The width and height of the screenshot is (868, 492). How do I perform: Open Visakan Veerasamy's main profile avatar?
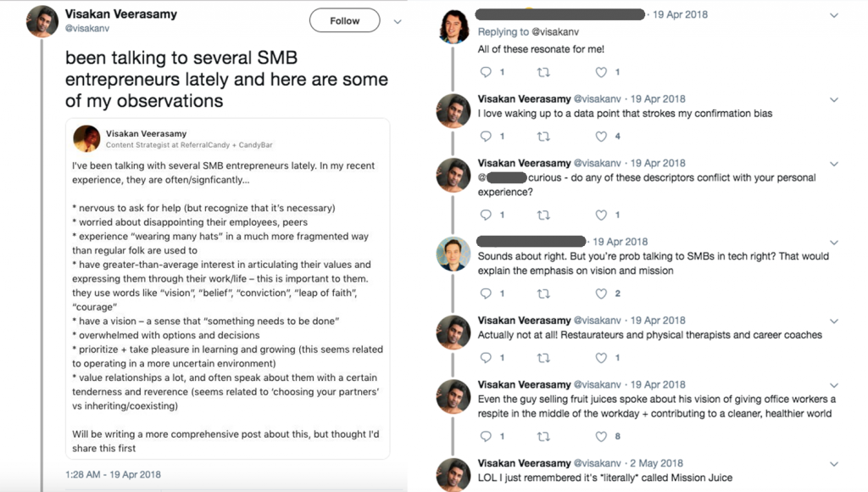[42, 22]
